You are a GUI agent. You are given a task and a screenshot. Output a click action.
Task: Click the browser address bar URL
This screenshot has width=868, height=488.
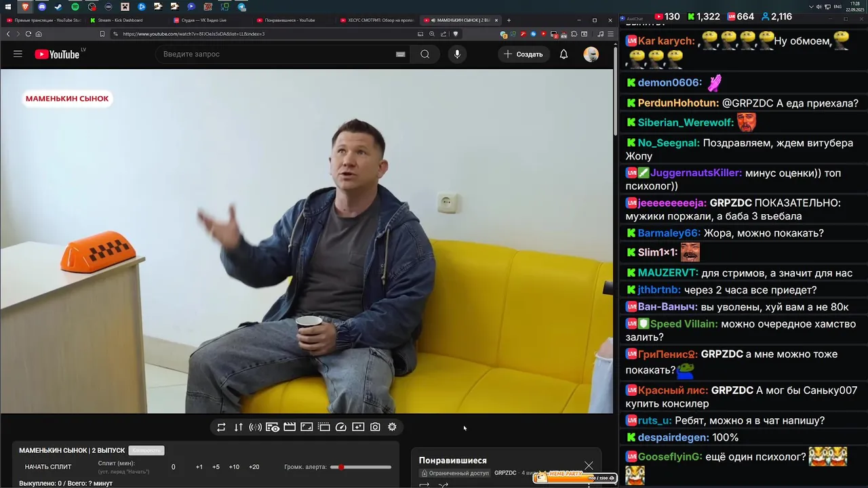193,34
